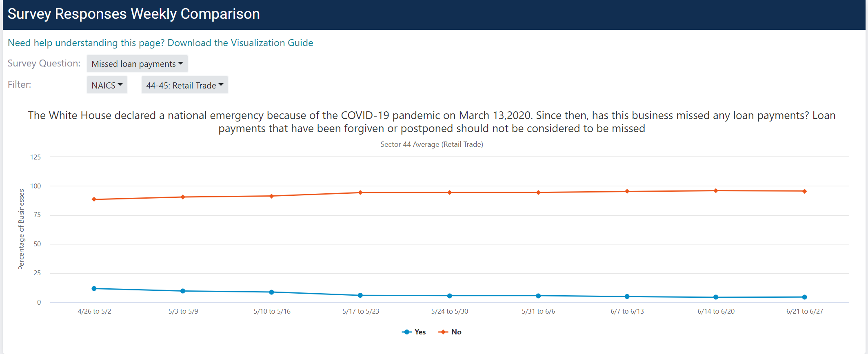Click Yes point for 5/17 to 5/23
The height and width of the screenshot is (354, 868).
360,295
